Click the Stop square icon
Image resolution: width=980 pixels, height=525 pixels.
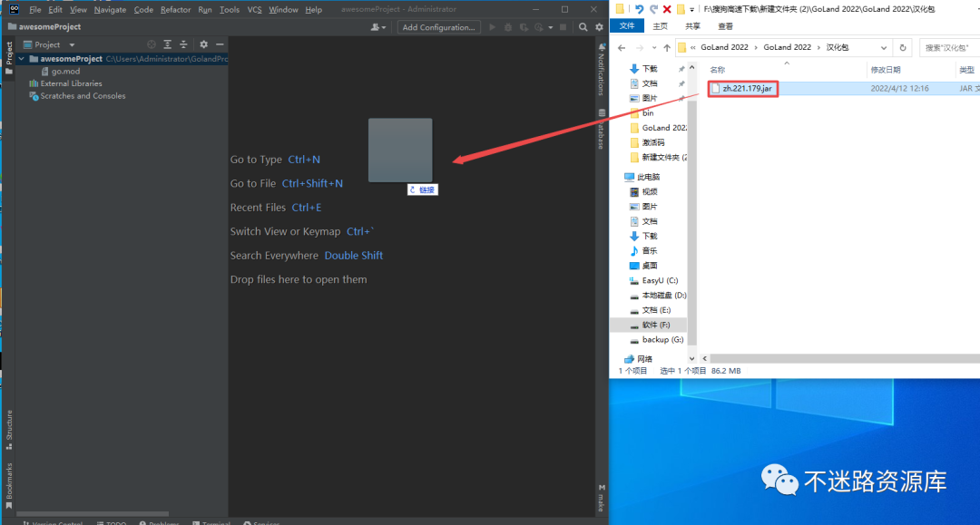pyautogui.click(x=563, y=27)
